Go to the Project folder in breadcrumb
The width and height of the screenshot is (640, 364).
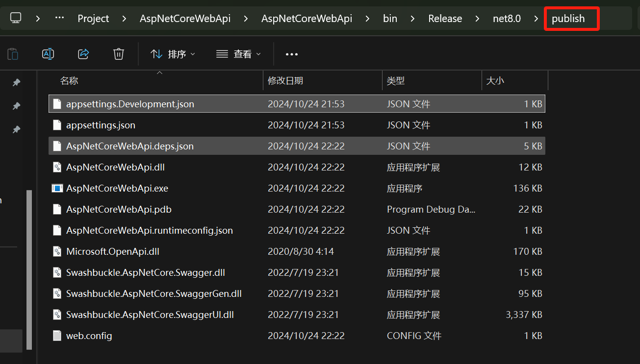click(93, 19)
